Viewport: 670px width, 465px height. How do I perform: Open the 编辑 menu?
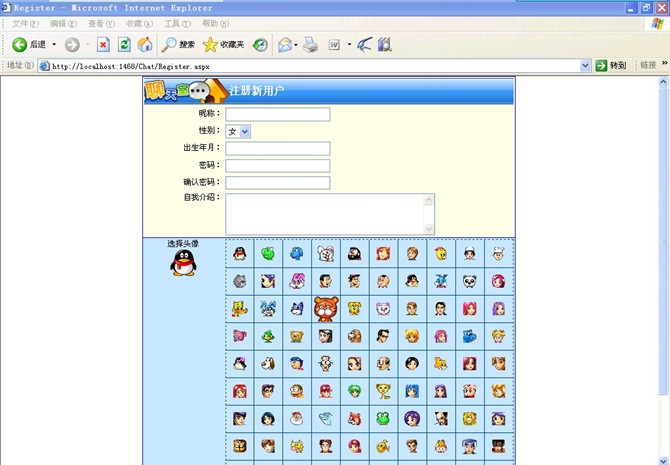click(x=63, y=24)
